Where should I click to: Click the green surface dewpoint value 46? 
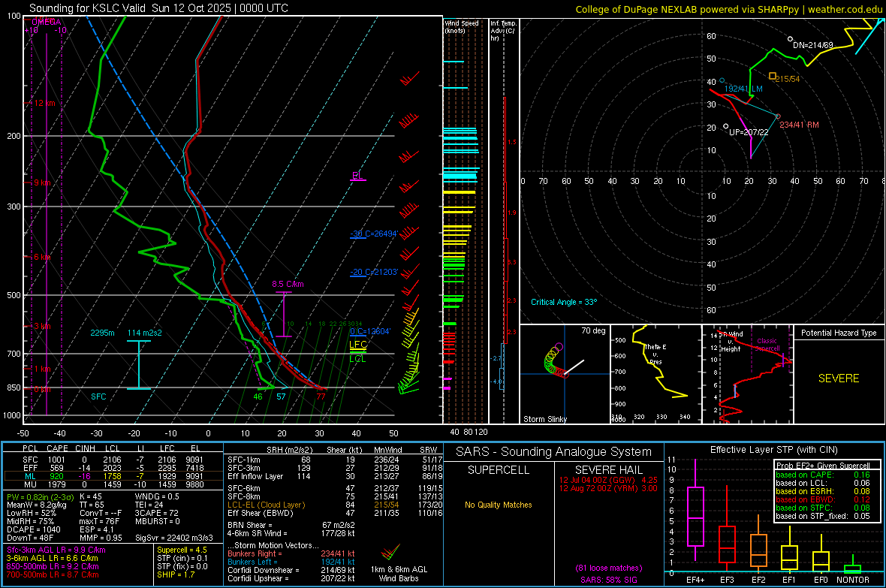258,397
